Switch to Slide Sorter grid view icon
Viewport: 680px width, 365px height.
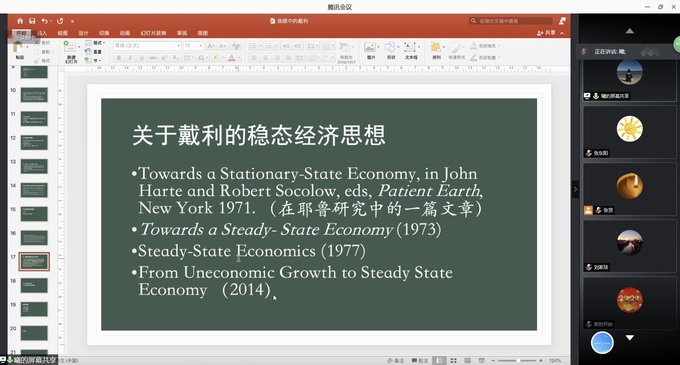pyautogui.click(x=454, y=361)
